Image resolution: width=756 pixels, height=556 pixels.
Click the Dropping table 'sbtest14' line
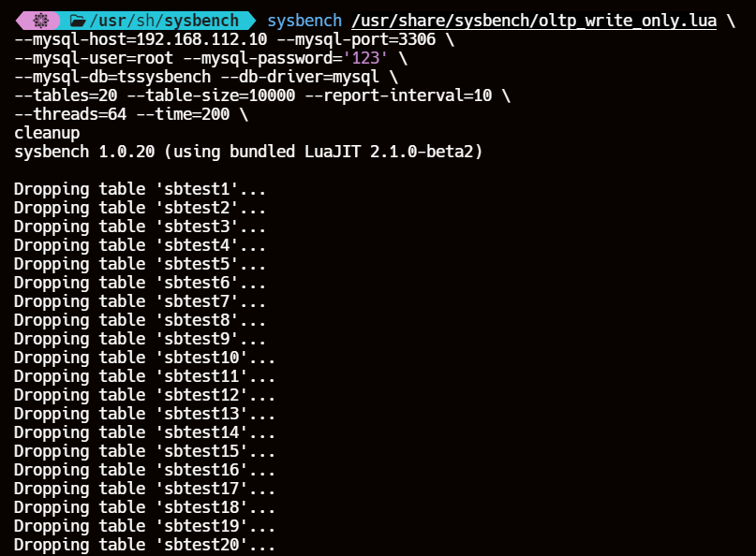click(x=144, y=432)
